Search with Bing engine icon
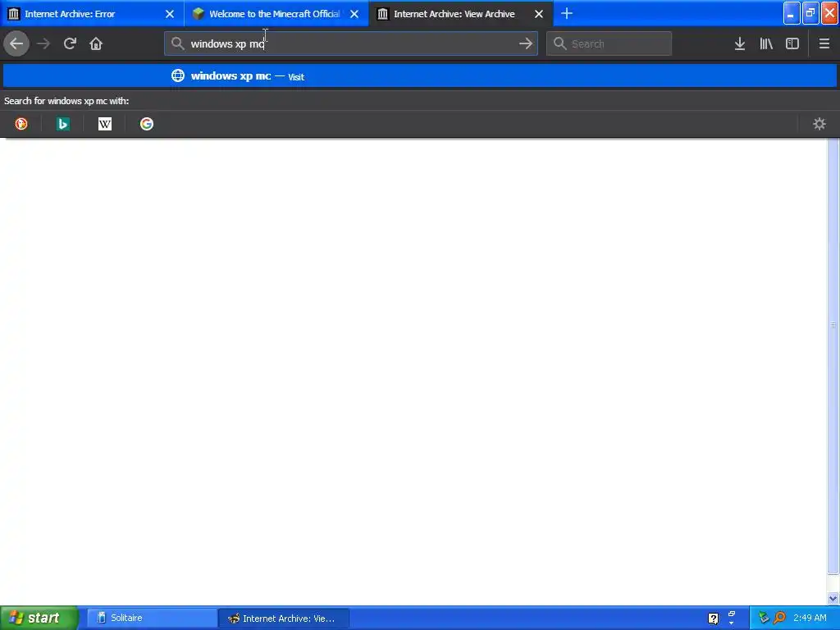This screenshot has height=630, width=840. coord(63,125)
